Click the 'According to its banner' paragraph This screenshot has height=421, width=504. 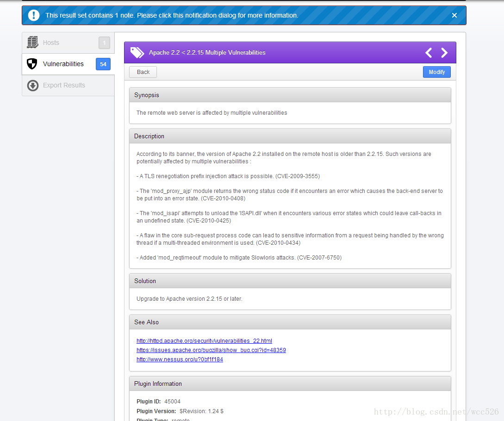click(284, 157)
